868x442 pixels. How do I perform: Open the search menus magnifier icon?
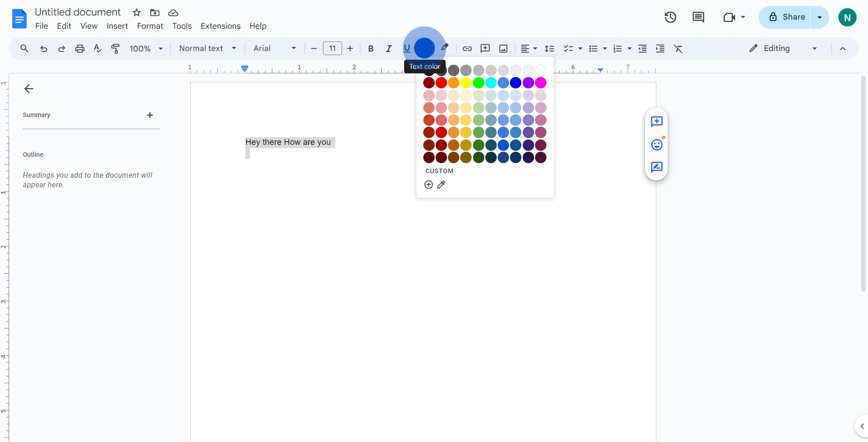coord(25,48)
